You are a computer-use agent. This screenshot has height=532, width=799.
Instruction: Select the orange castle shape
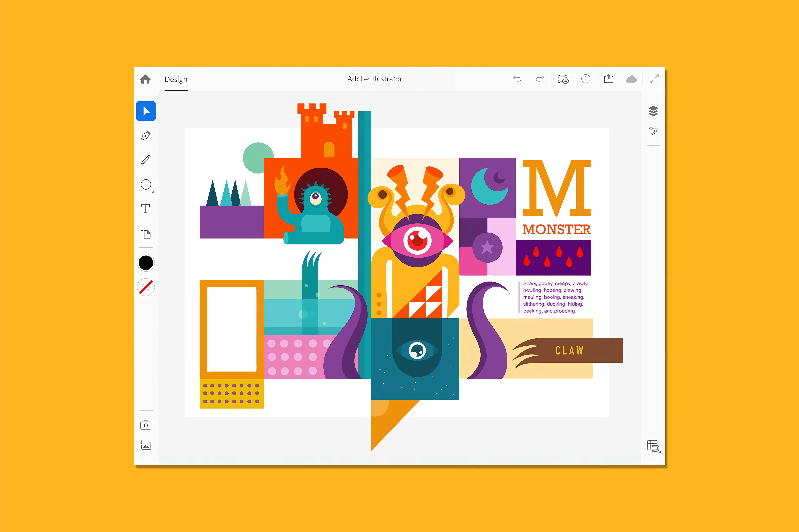pos(326,131)
